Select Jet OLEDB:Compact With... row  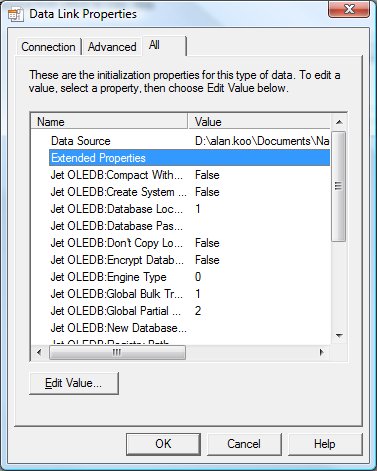(x=190, y=175)
